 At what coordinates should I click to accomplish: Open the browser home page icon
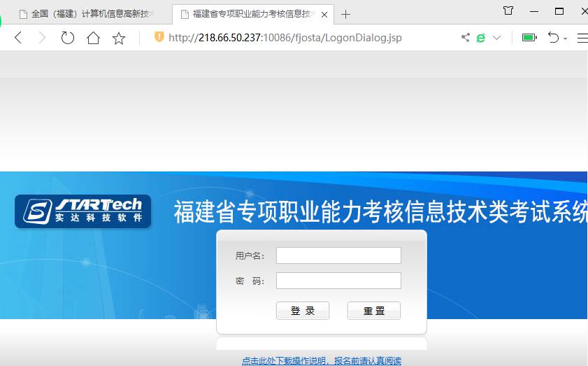click(93, 38)
